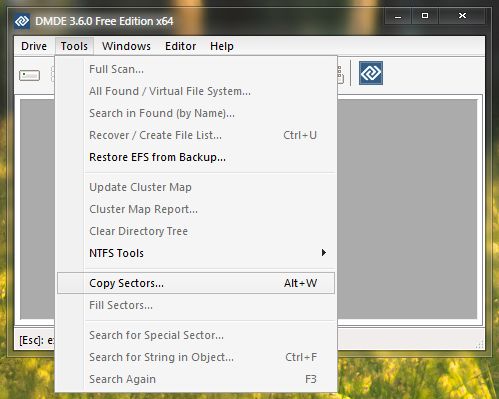Open the Editor menu
This screenshot has height=399, width=499.
(181, 46)
